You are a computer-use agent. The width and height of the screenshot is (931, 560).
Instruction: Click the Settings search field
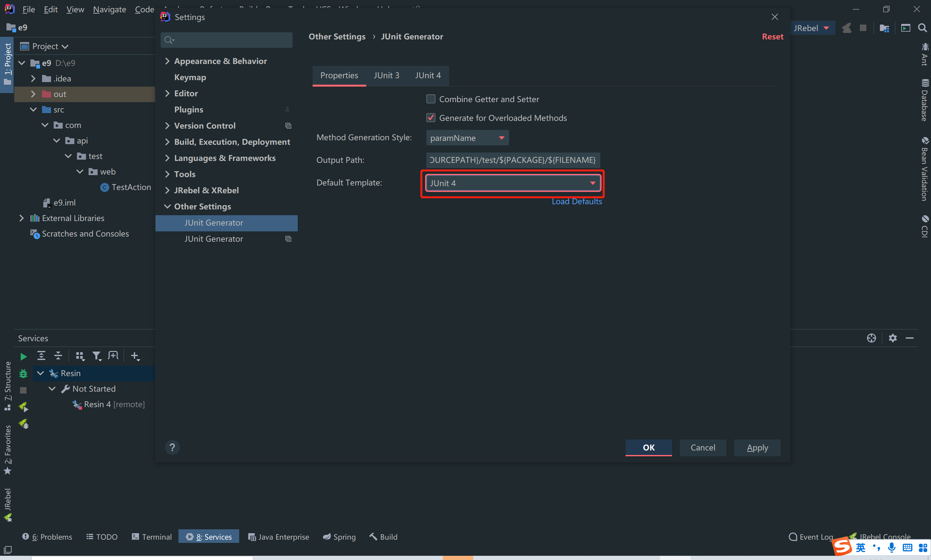(x=226, y=40)
